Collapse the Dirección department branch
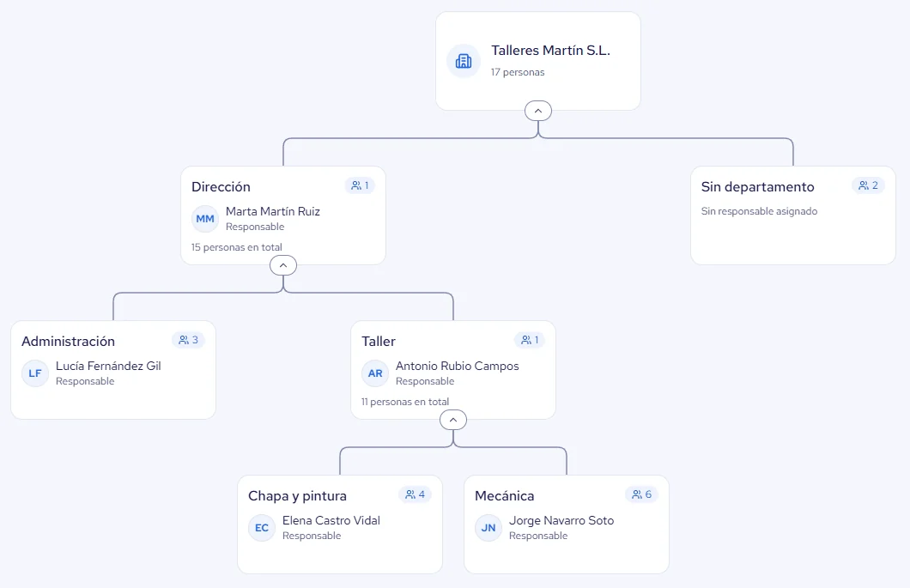 [283, 265]
